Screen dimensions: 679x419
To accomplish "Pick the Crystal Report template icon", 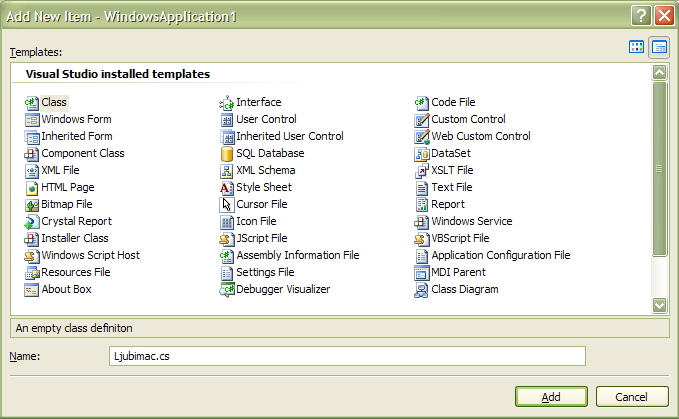I will 31,222.
